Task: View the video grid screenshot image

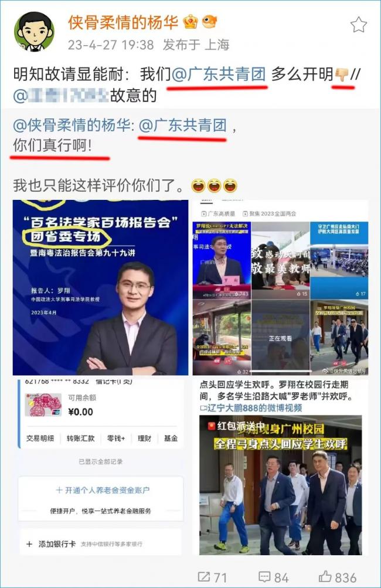Action: pos(281,287)
